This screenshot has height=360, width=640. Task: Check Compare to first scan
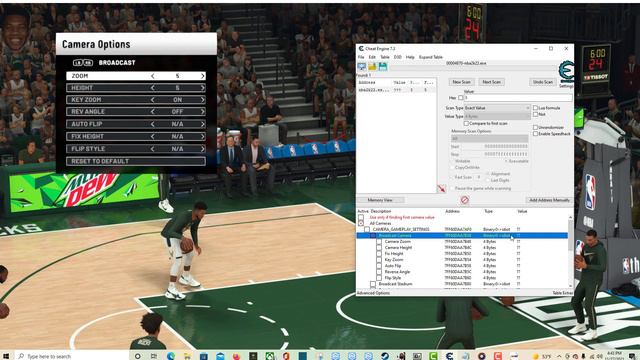point(466,123)
